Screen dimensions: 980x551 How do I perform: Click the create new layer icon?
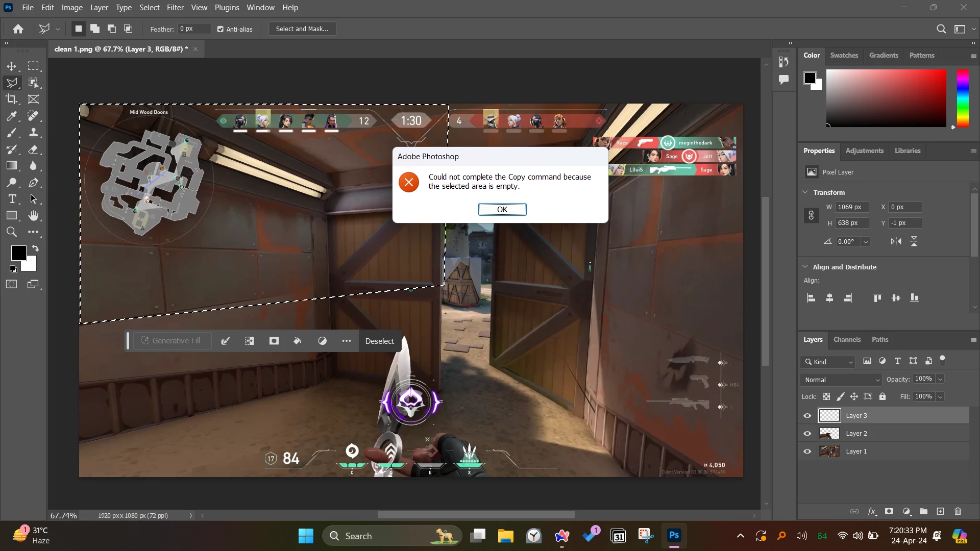point(940,511)
